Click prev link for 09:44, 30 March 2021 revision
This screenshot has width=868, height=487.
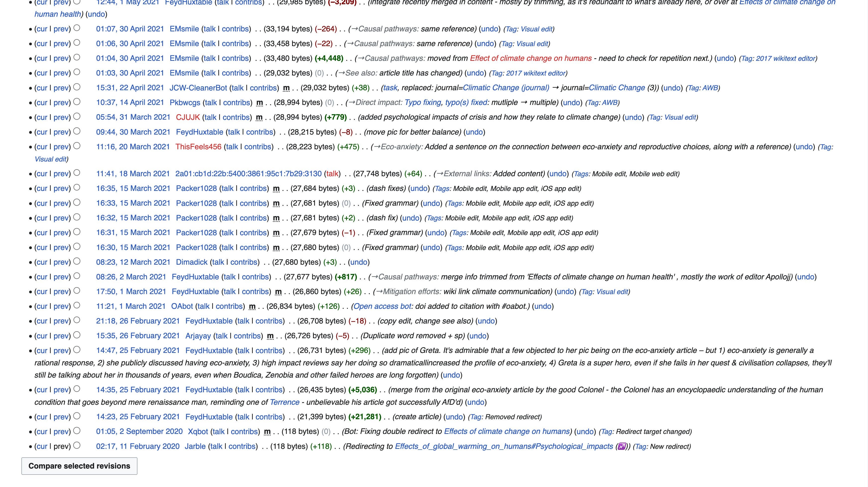tap(61, 132)
